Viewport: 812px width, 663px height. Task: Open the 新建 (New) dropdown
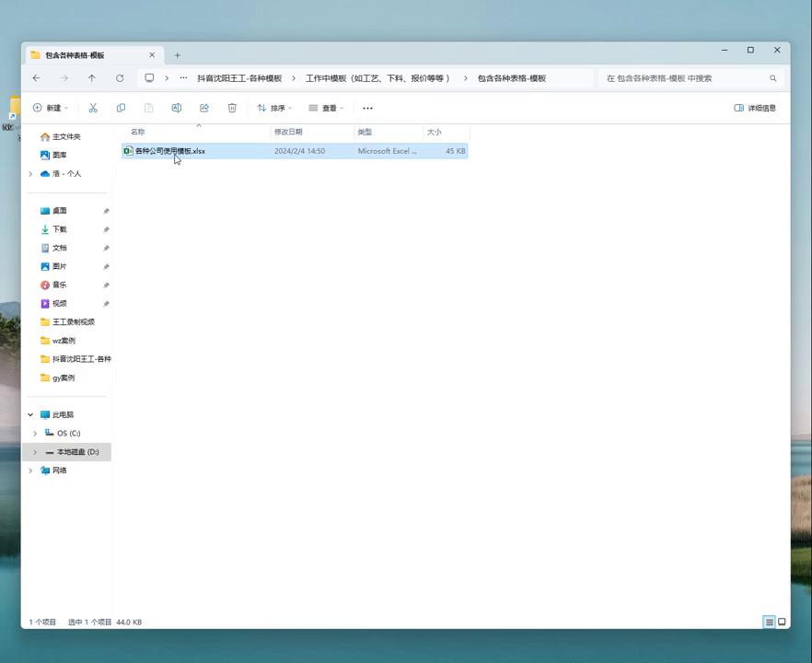(51, 108)
